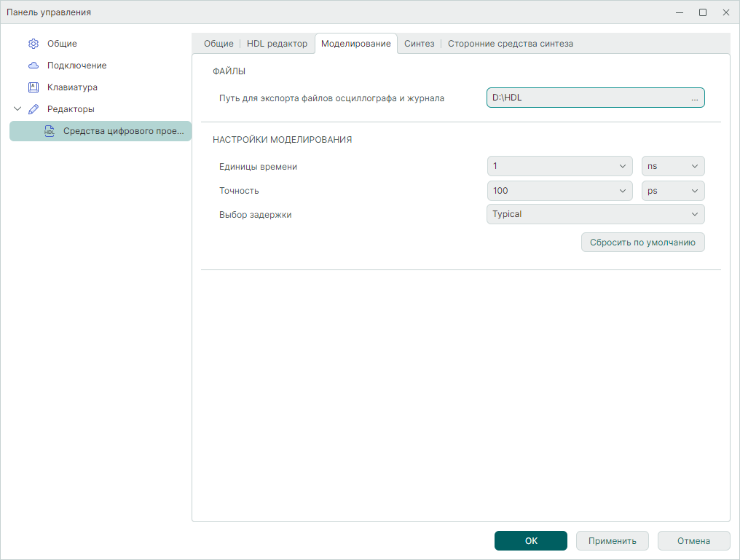740x560 pixels.
Task: Click the keyboard icon for Клавиатура
Action: (x=34, y=87)
